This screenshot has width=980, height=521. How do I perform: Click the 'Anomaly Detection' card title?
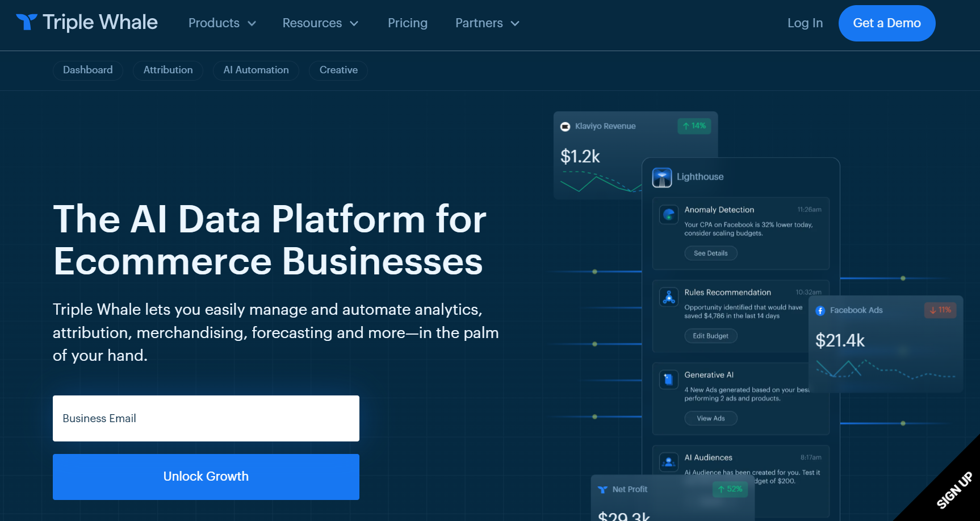click(x=719, y=210)
